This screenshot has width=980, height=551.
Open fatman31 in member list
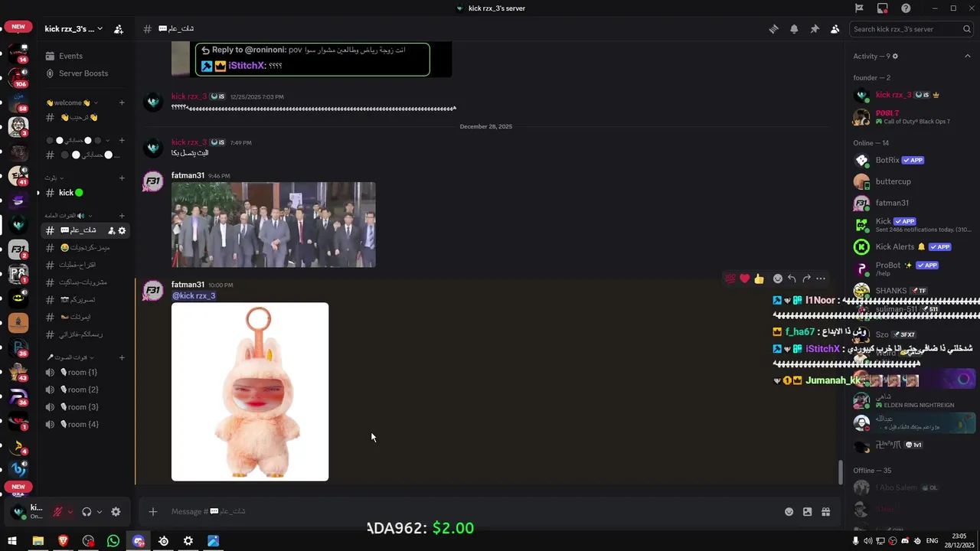pos(911,203)
